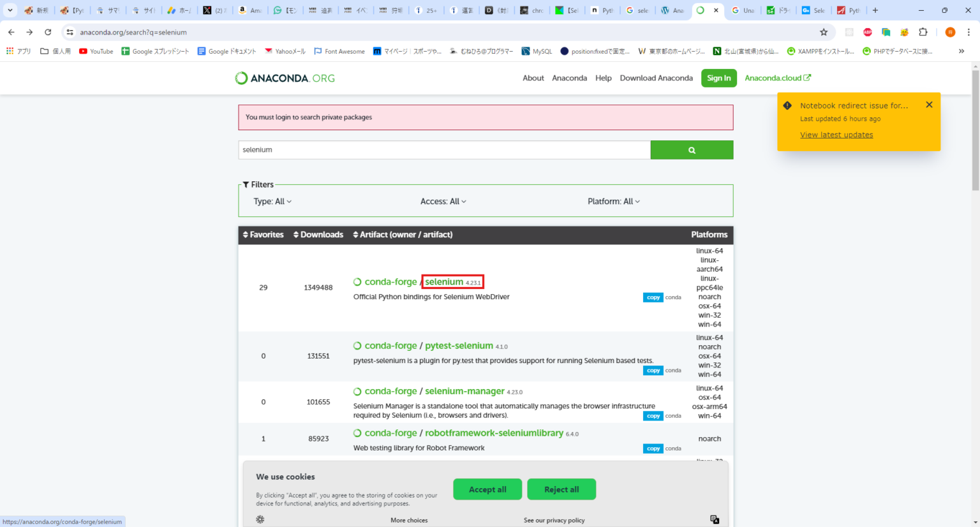The height and width of the screenshot is (527, 980).
Task: Expand the Access: All filter
Action: pyautogui.click(x=443, y=201)
